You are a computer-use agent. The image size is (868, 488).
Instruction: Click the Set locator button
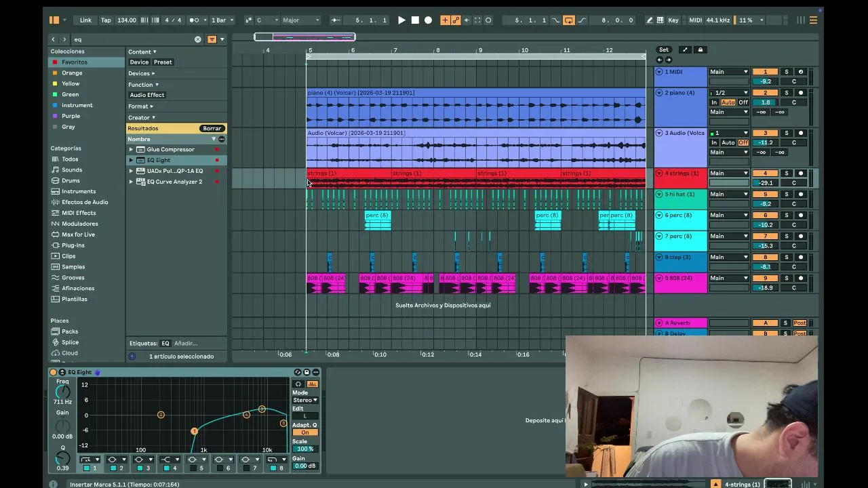pyautogui.click(x=664, y=49)
